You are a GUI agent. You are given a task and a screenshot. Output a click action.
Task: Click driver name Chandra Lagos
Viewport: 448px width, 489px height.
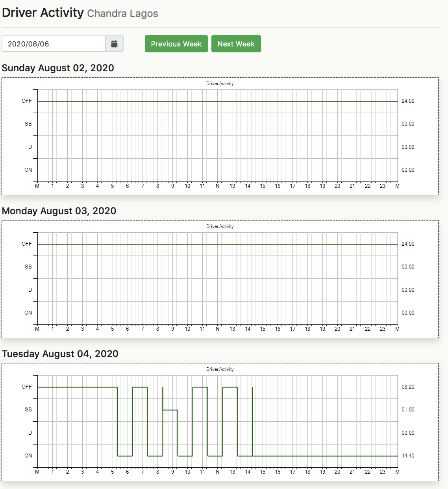(122, 13)
